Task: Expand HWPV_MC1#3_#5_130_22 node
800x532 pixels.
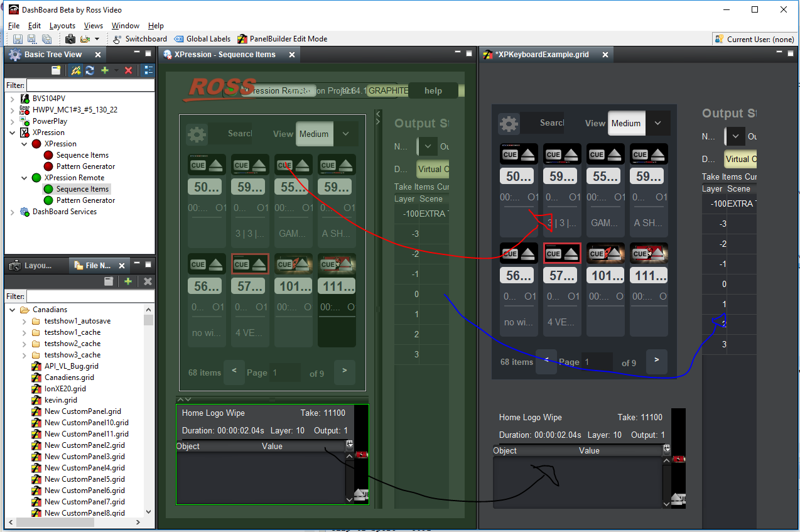Action: [x=13, y=110]
